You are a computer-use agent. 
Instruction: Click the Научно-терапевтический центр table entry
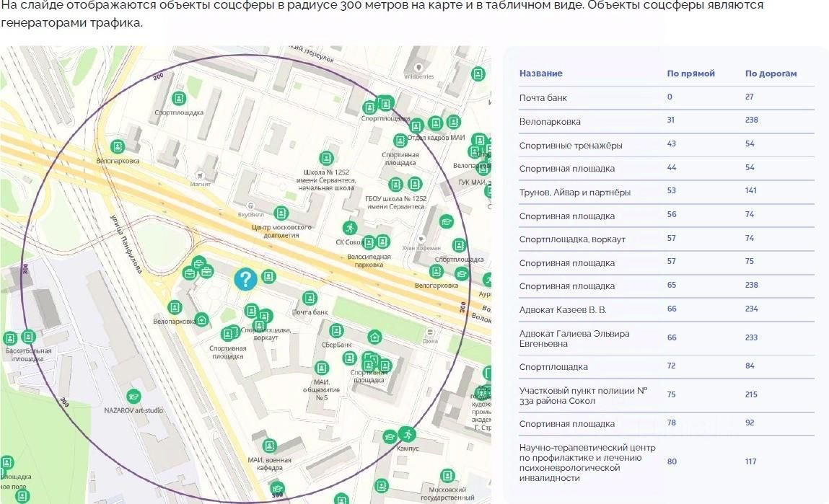coord(587,463)
